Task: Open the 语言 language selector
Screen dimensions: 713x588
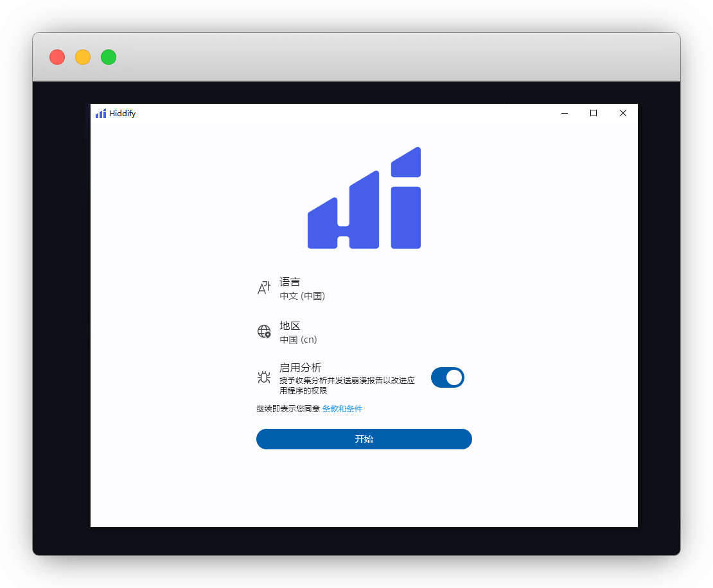Action: pyautogui.click(x=290, y=282)
